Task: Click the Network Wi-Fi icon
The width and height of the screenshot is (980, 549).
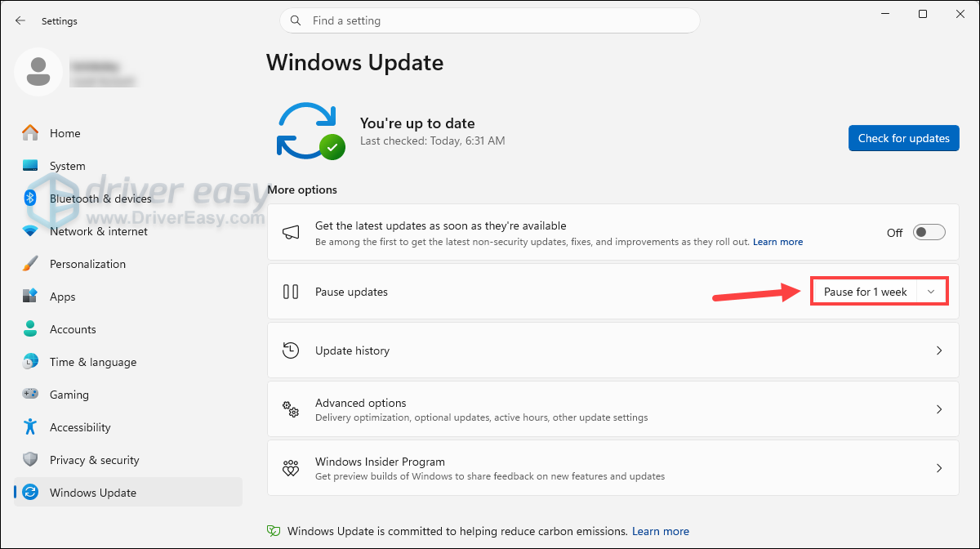Action: 30,231
